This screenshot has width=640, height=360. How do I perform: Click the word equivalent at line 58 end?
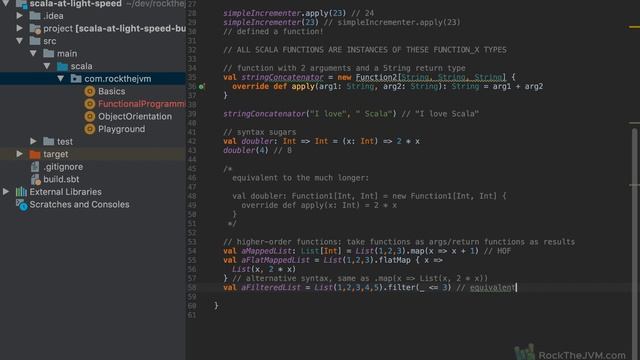pyautogui.click(x=492, y=288)
